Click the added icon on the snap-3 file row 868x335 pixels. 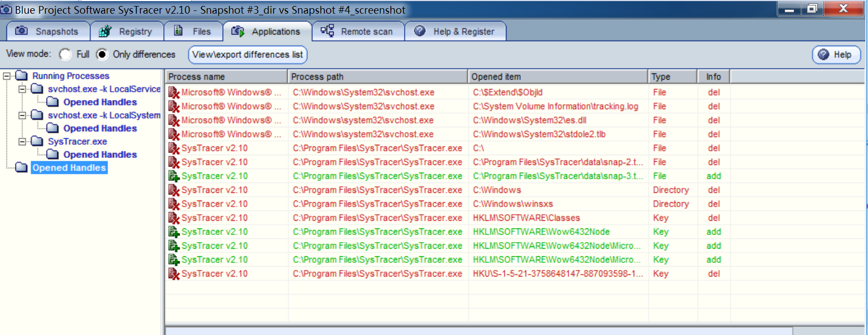(x=174, y=176)
